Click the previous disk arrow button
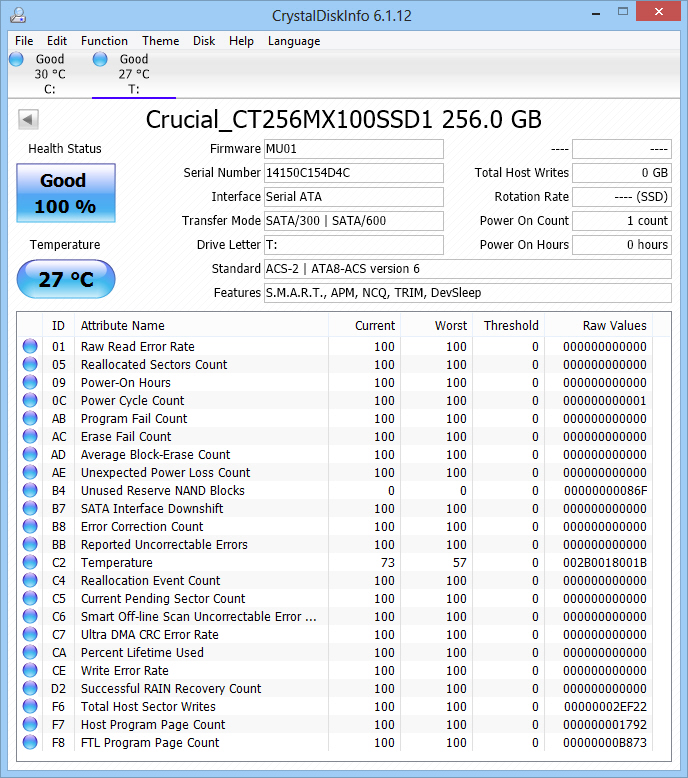The width and height of the screenshot is (688, 778). [x=28, y=119]
